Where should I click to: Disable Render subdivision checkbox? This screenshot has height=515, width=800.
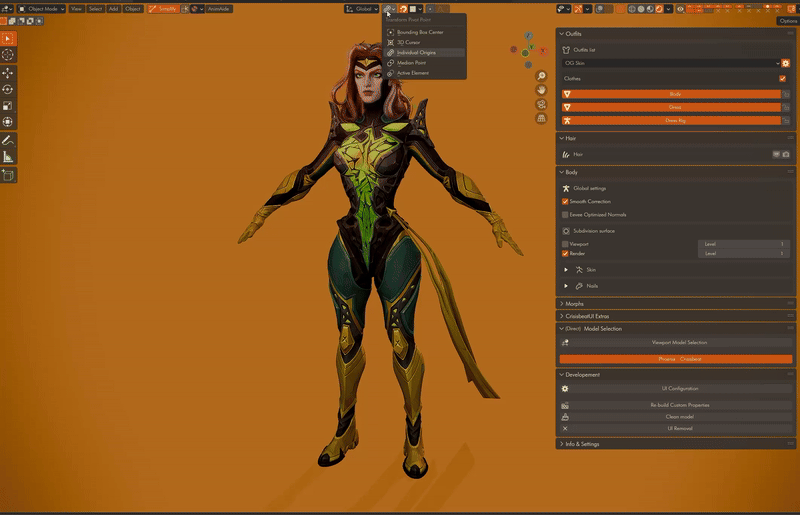[x=565, y=254]
